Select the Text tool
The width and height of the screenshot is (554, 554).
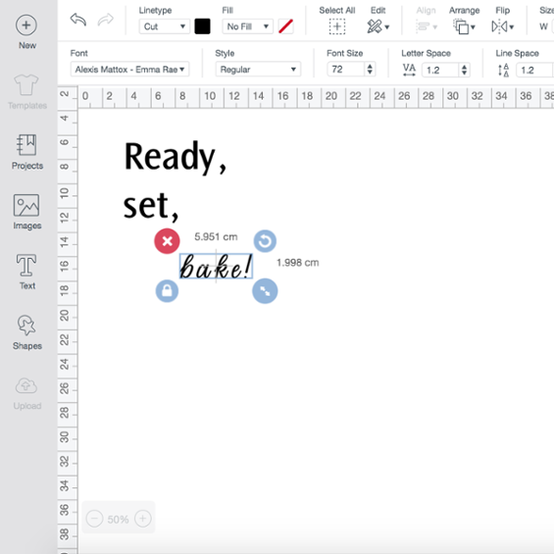(x=27, y=272)
